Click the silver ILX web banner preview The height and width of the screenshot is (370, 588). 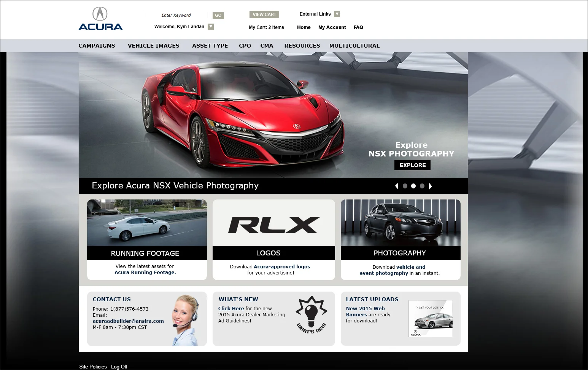pos(430,319)
